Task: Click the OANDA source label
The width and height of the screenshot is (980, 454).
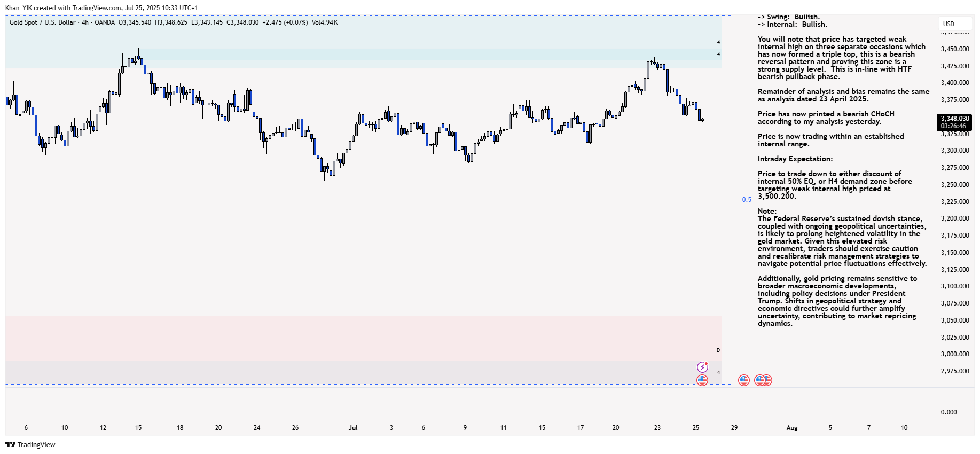Action: (105, 22)
